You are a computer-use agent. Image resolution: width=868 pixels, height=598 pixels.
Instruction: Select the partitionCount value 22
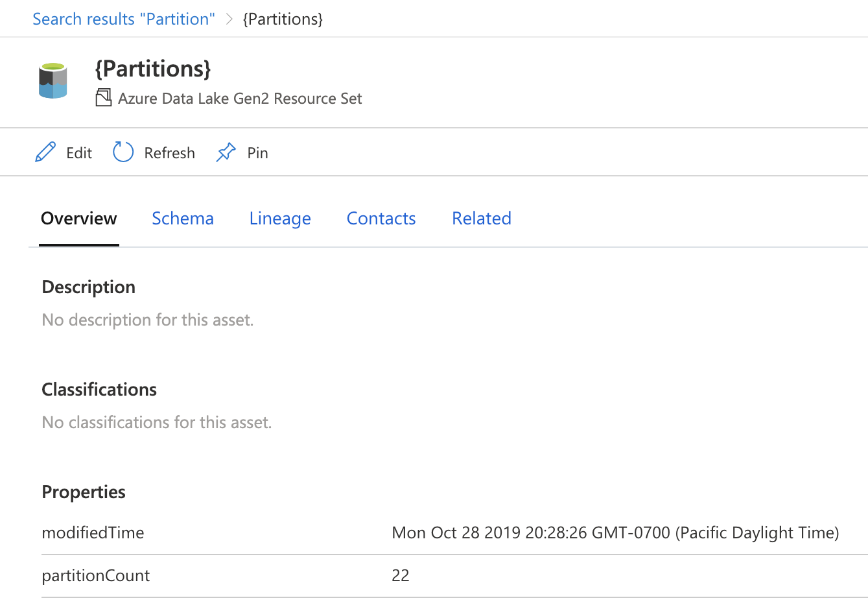coord(401,576)
